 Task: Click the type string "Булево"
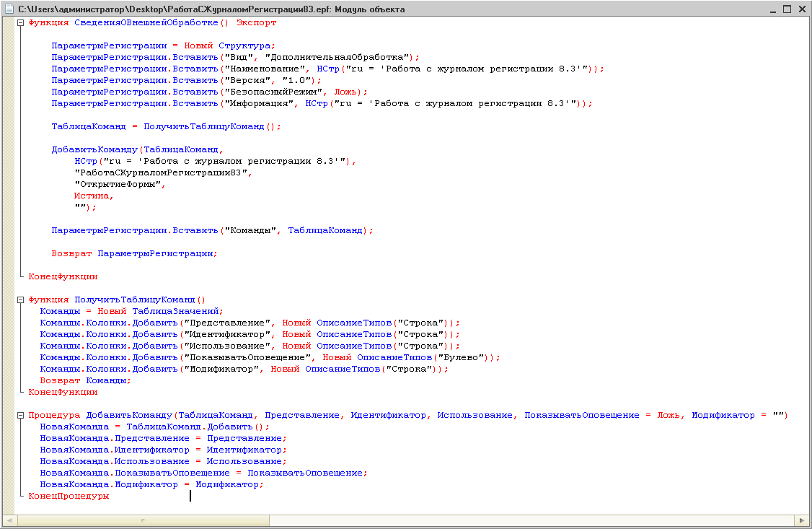[461, 357]
